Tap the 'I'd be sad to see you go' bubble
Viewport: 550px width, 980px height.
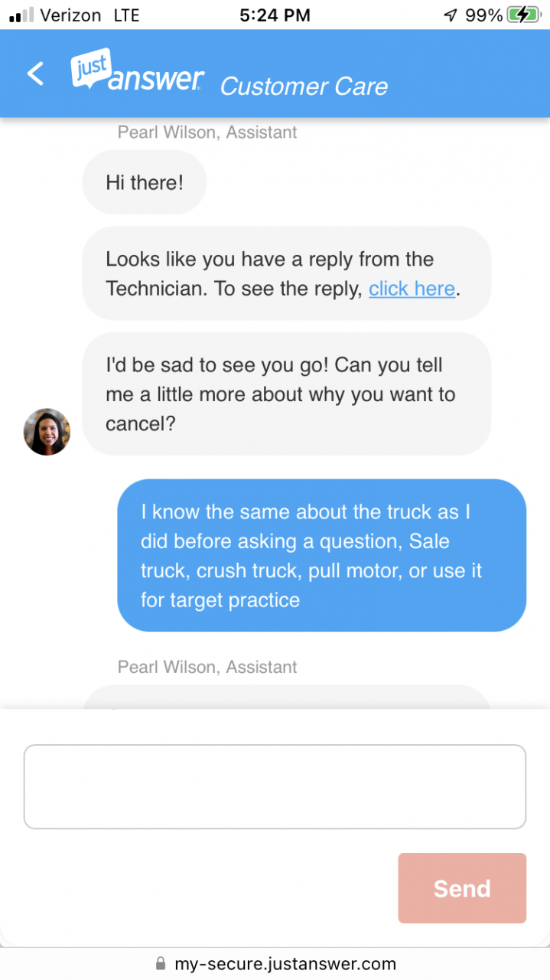[286, 394]
